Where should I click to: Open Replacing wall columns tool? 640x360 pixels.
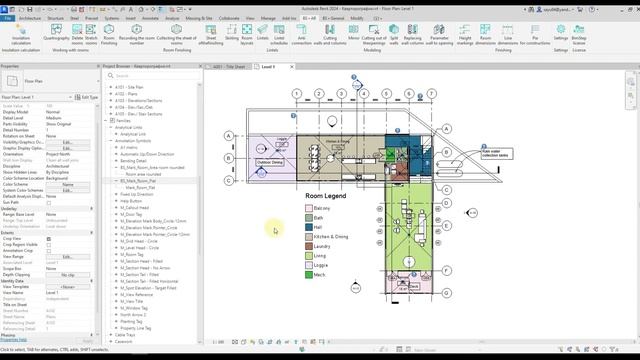point(413,34)
